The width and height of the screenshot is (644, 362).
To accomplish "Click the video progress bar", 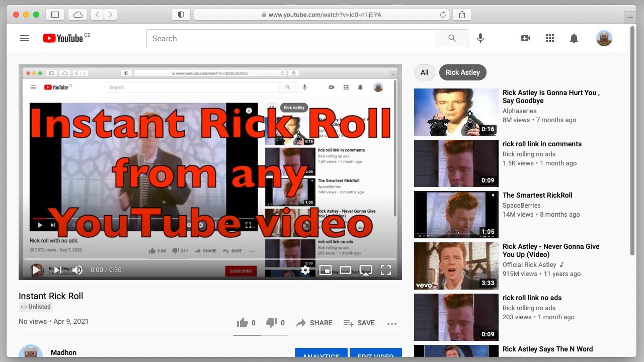I will click(x=210, y=259).
